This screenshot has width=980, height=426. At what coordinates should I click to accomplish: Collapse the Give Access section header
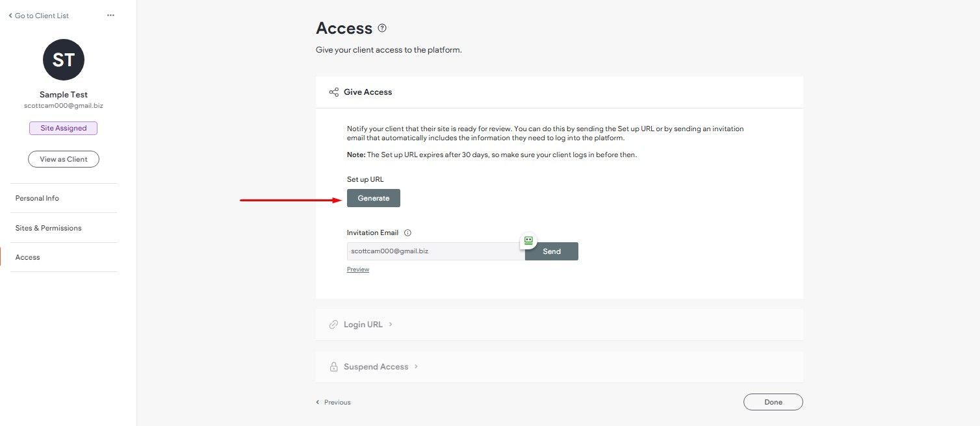pyautogui.click(x=559, y=92)
